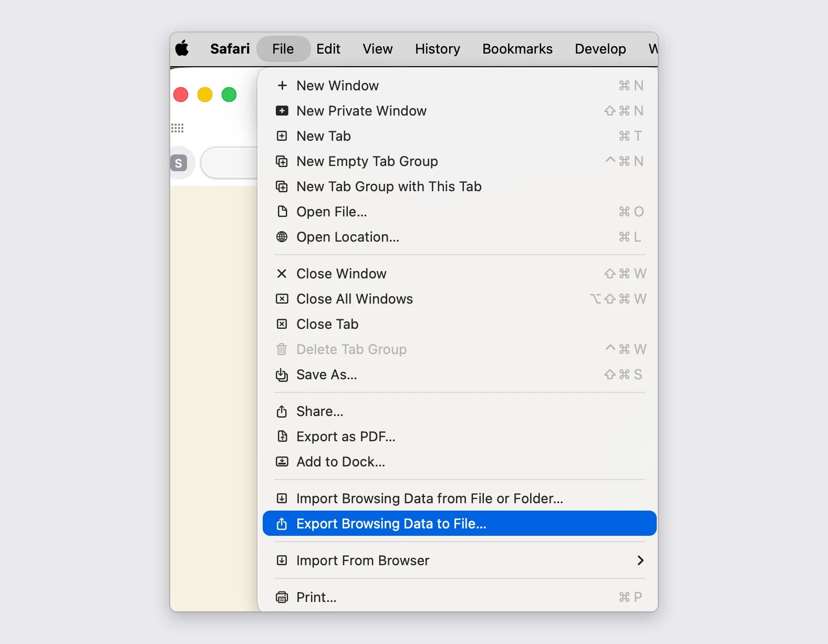
Task: Open the Develop menu
Action: point(601,49)
